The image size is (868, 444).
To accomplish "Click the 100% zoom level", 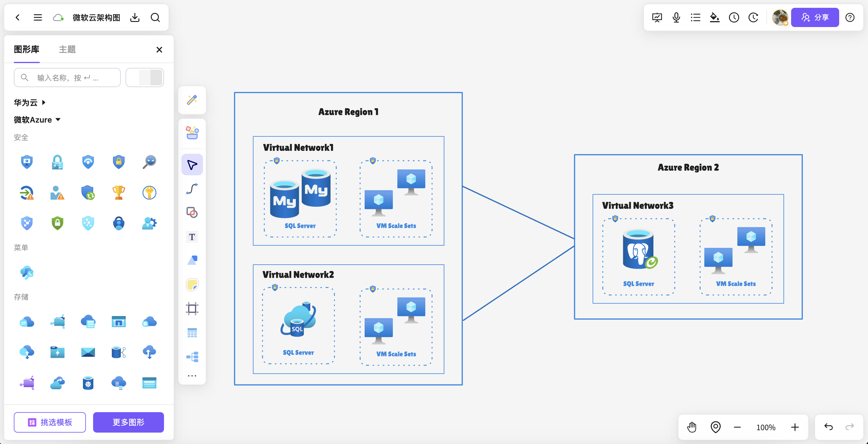I will pos(766,427).
